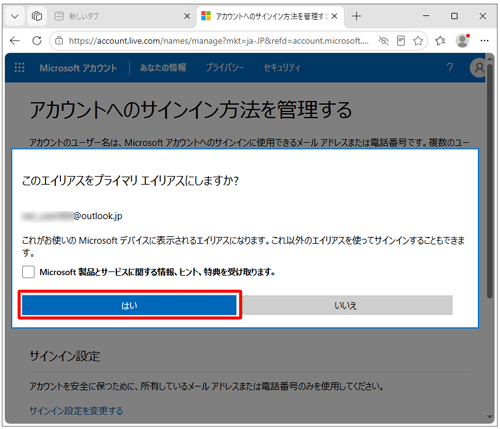
Task: Click the account.live.com URL address field
Action: point(219,41)
